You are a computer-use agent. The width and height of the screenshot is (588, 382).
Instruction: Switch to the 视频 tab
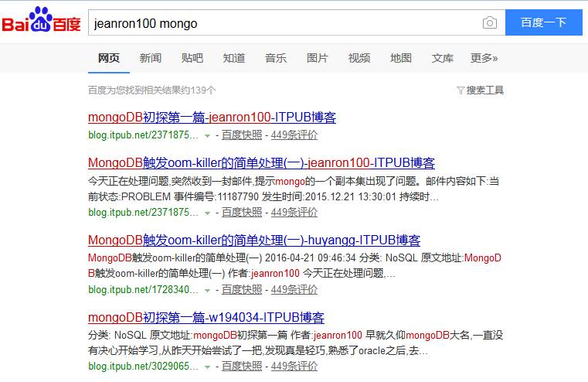359,58
